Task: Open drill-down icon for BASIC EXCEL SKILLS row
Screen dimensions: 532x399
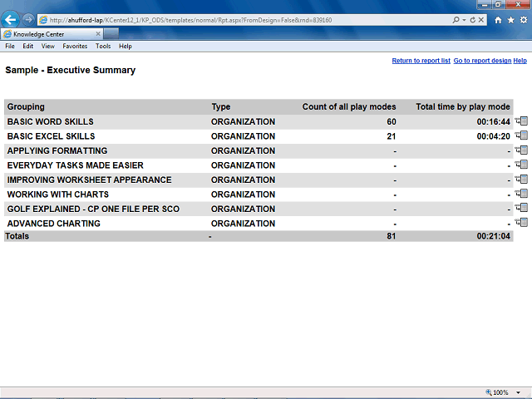Action: 521,135
